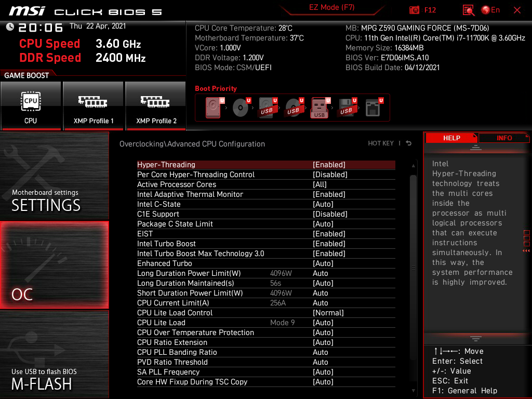Expand side panel via red arrows
This screenshot has height=399, width=532.
tap(526, 251)
